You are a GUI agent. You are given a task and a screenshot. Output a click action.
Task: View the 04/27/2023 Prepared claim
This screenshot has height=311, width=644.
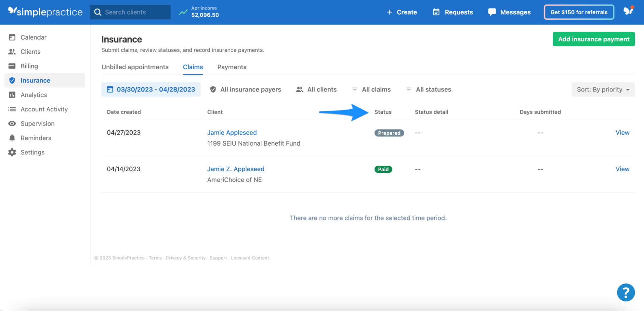(x=622, y=133)
